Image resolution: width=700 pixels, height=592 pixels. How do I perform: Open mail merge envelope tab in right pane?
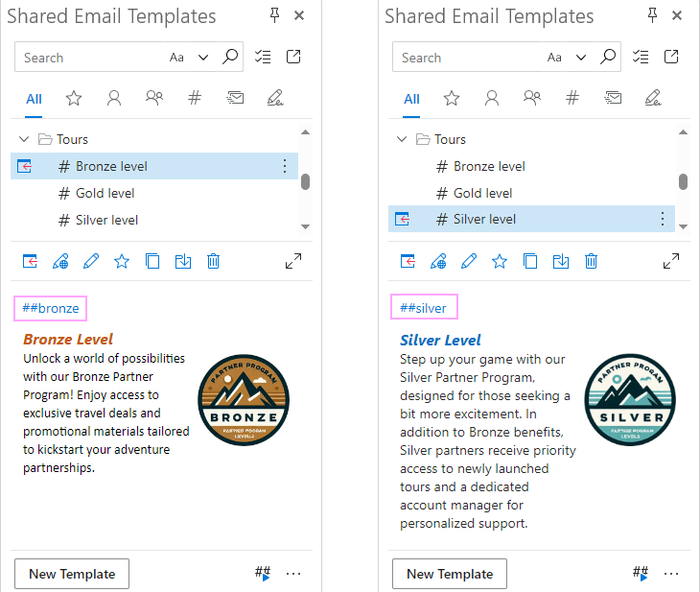613,98
